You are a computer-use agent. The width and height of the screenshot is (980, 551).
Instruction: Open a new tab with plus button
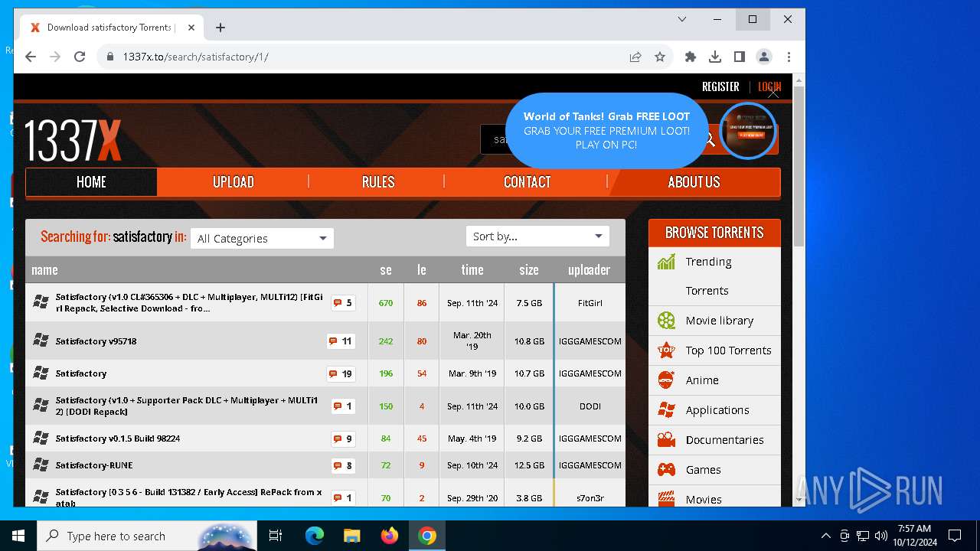220,28
